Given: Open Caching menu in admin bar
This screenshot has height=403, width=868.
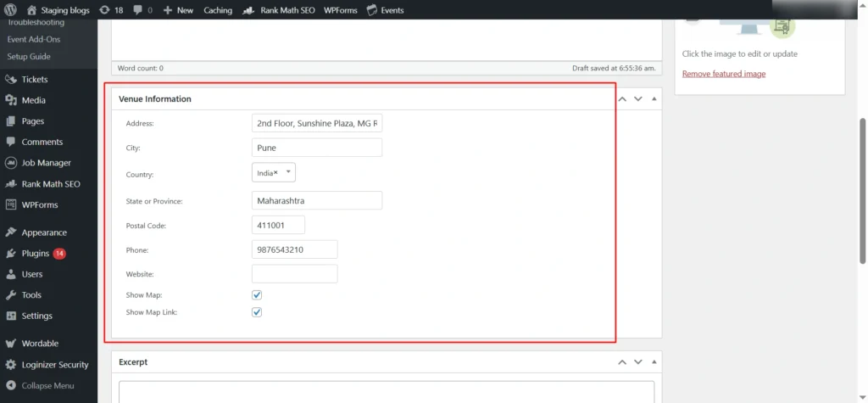Looking at the screenshot, I should pos(218,10).
